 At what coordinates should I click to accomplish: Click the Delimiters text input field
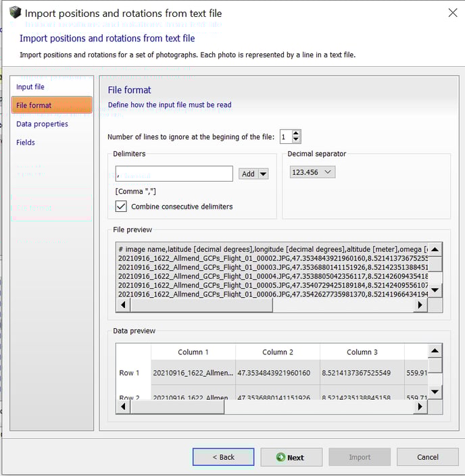point(174,174)
